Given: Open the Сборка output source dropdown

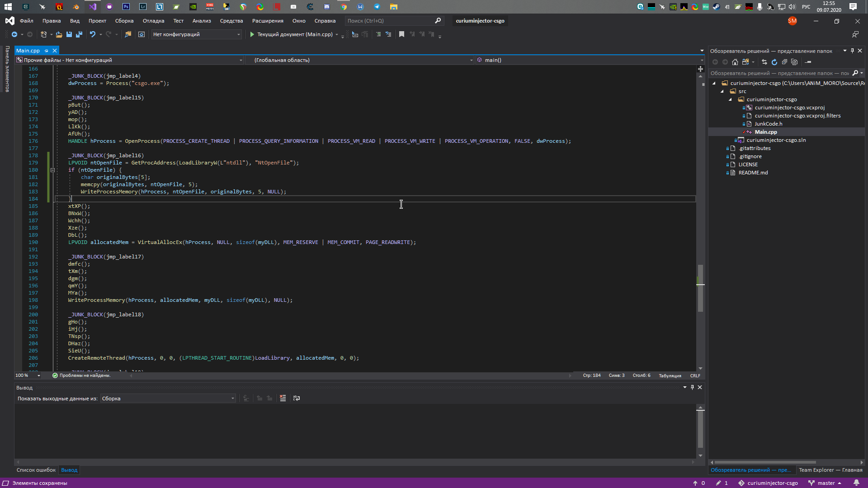Looking at the screenshot, I should pos(232,398).
